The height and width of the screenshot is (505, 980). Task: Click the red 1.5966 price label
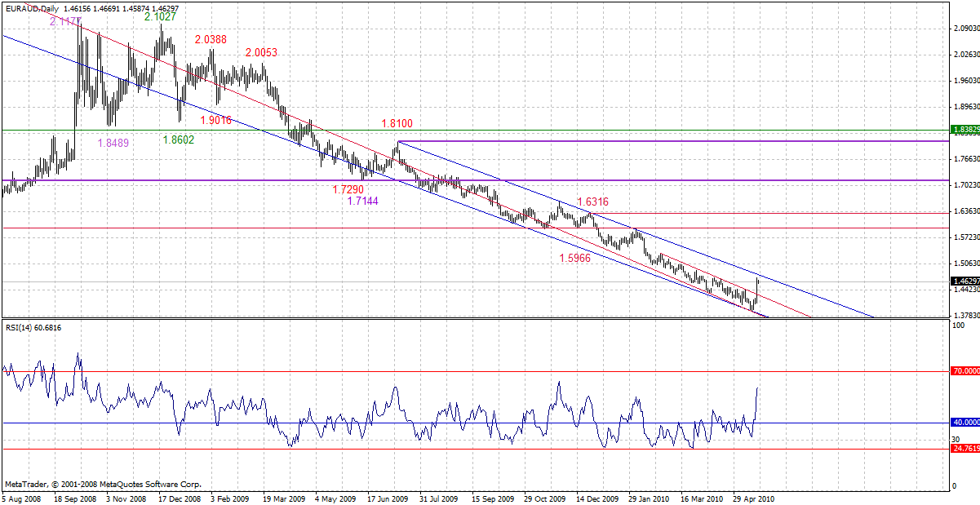click(x=575, y=259)
